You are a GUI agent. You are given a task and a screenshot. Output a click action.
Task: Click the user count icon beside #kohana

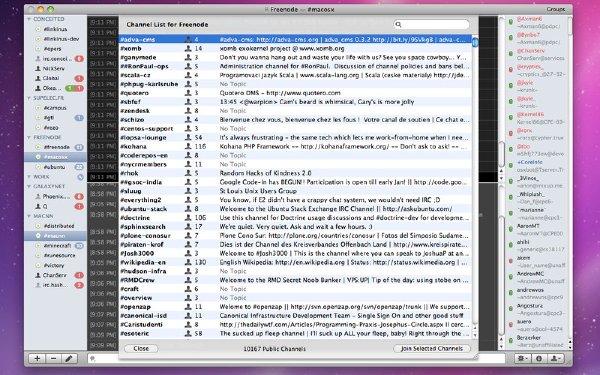[188, 147]
